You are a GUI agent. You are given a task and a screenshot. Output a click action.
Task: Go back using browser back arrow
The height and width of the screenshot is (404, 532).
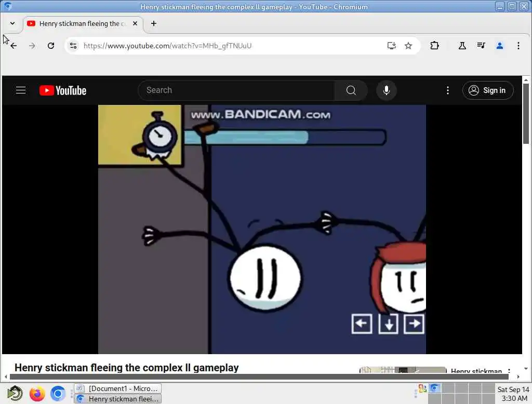(14, 46)
